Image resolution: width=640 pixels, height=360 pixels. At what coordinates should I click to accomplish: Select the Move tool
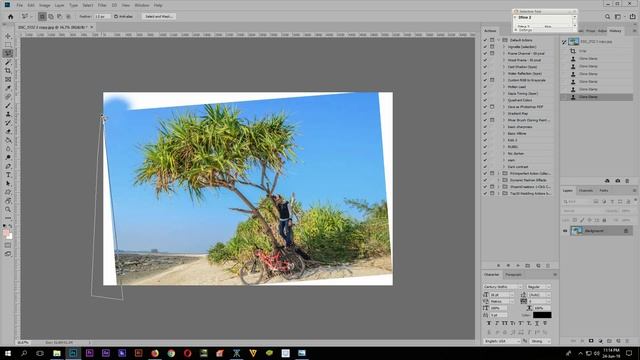pyautogui.click(x=8, y=36)
